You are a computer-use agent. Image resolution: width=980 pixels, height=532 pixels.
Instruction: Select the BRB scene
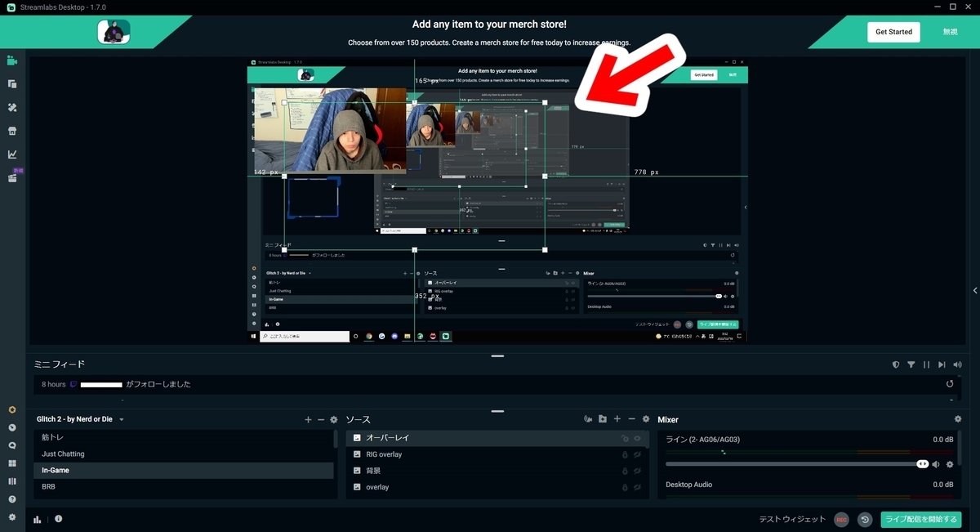click(x=184, y=486)
